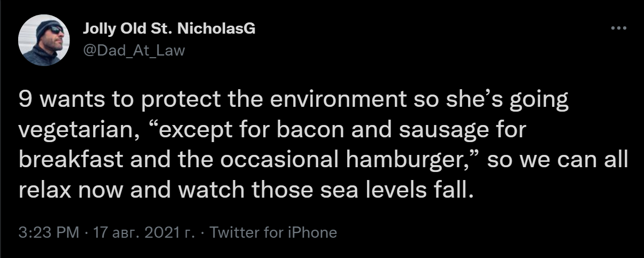Click the 3:23 PM timestamp
644x258 pixels.
[48, 233]
